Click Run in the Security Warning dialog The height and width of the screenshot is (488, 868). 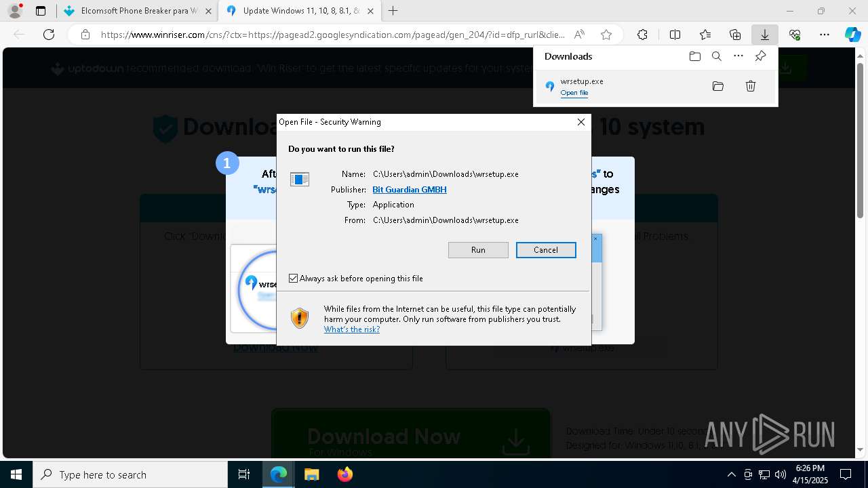pyautogui.click(x=478, y=250)
